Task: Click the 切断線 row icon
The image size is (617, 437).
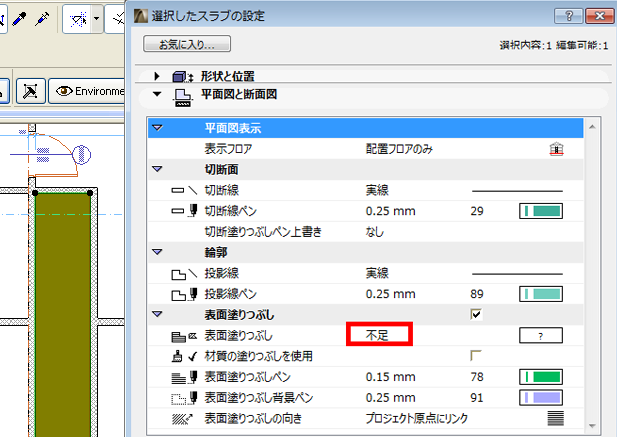Action: pyautogui.click(x=184, y=190)
